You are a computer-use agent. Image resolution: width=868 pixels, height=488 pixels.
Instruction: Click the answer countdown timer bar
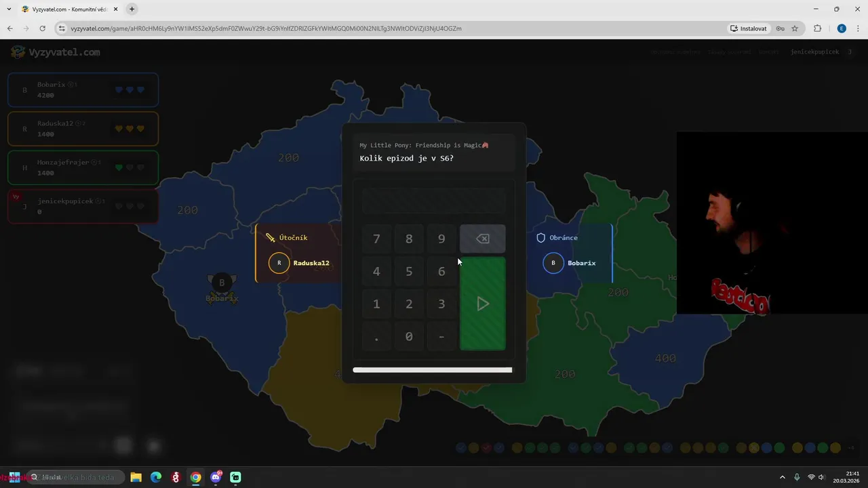tap(433, 370)
